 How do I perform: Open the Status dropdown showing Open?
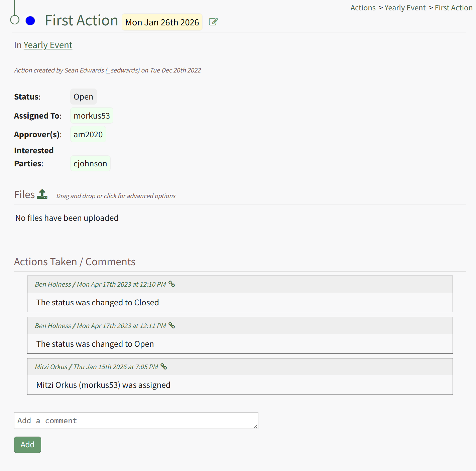point(83,97)
